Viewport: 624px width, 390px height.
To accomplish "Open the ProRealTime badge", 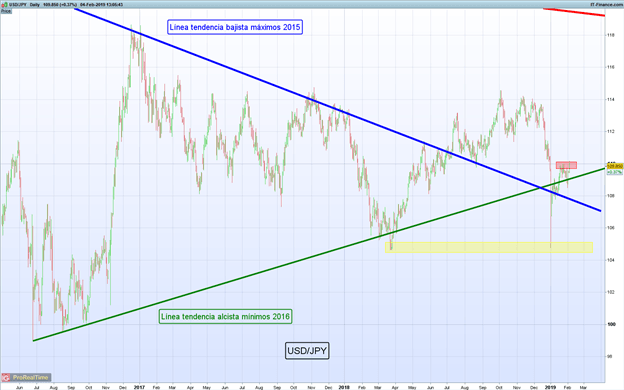I will tap(26, 377).
